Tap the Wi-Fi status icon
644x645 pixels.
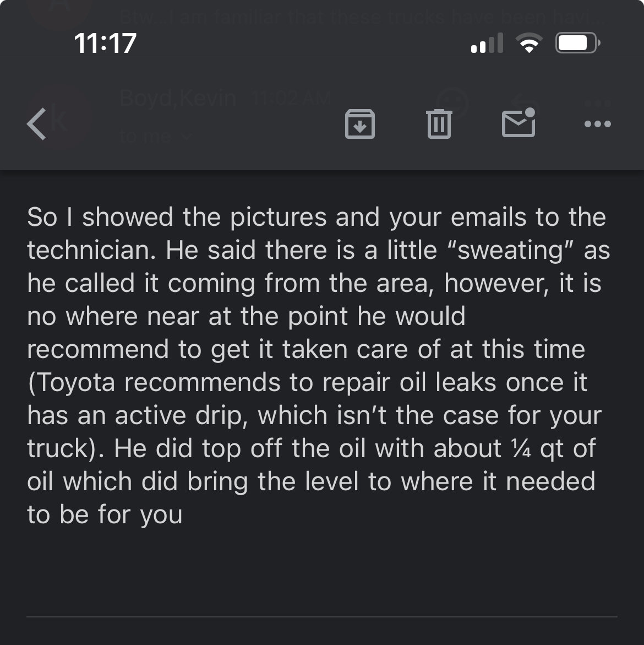point(529,43)
